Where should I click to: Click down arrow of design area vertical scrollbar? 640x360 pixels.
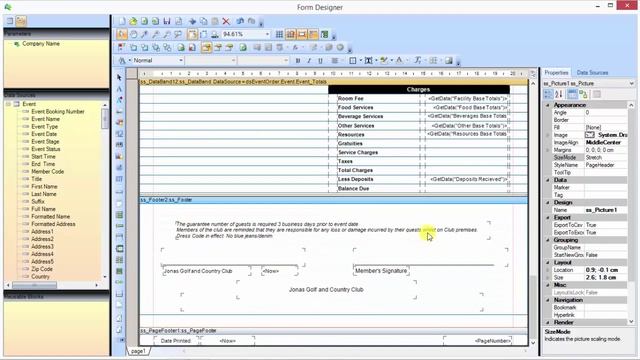click(533, 343)
